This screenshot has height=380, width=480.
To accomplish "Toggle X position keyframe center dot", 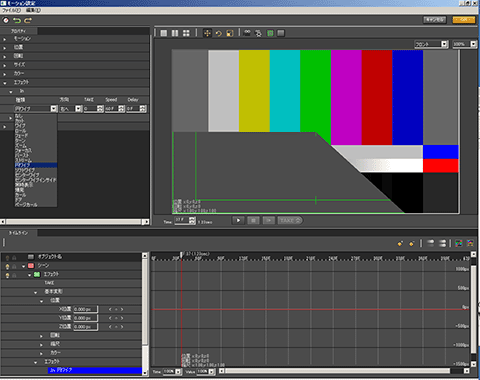I will pyautogui.click(x=116, y=309).
